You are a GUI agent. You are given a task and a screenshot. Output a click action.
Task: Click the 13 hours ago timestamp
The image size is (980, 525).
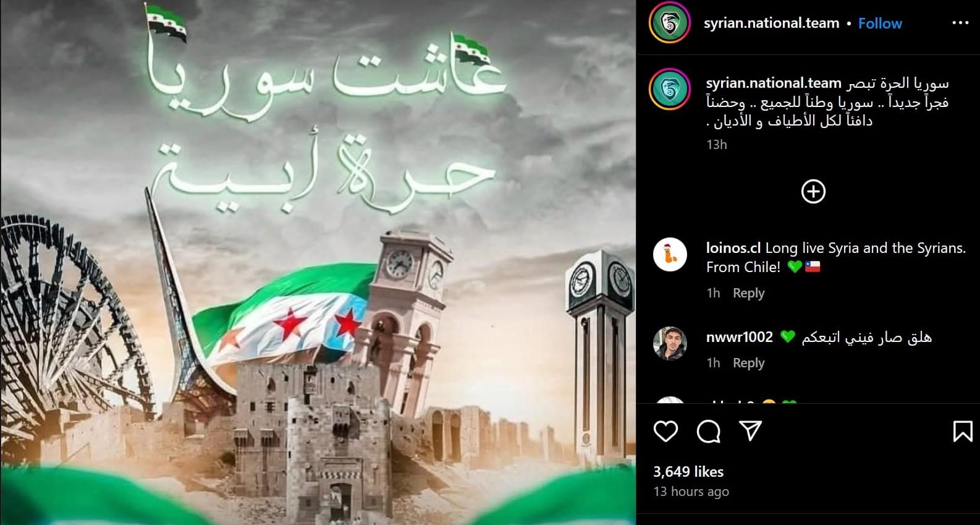[x=691, y=492]
